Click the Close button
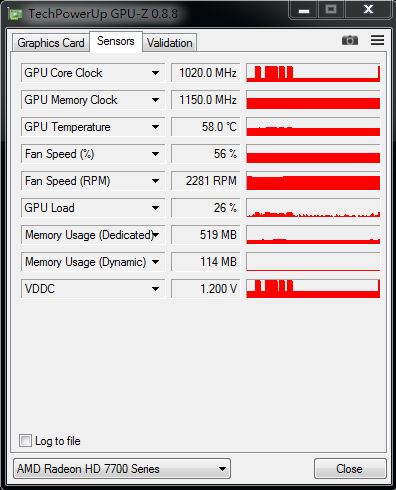Viewport: 396px width, 490px height. (x=350, y=469)
